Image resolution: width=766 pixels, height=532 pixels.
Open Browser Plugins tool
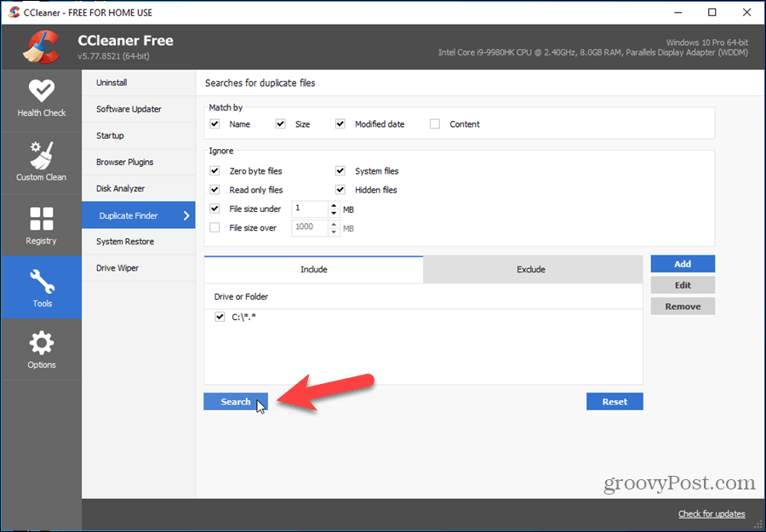[139, 162]
